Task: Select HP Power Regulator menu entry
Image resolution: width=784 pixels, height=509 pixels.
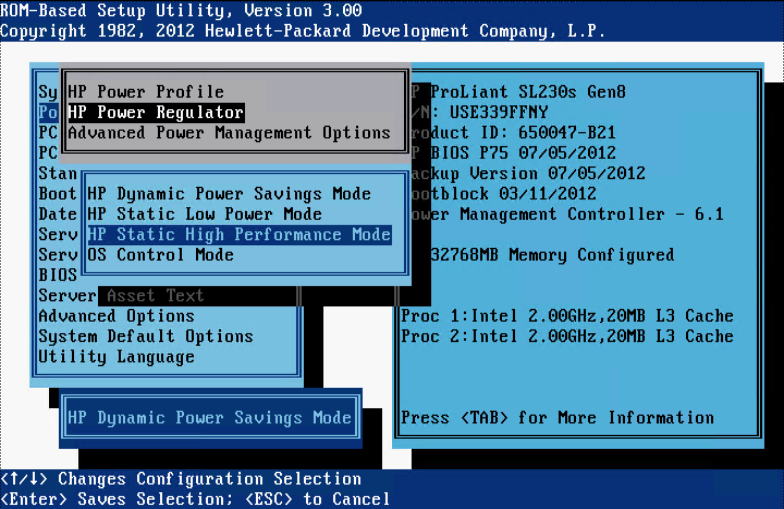Action: 156,112
